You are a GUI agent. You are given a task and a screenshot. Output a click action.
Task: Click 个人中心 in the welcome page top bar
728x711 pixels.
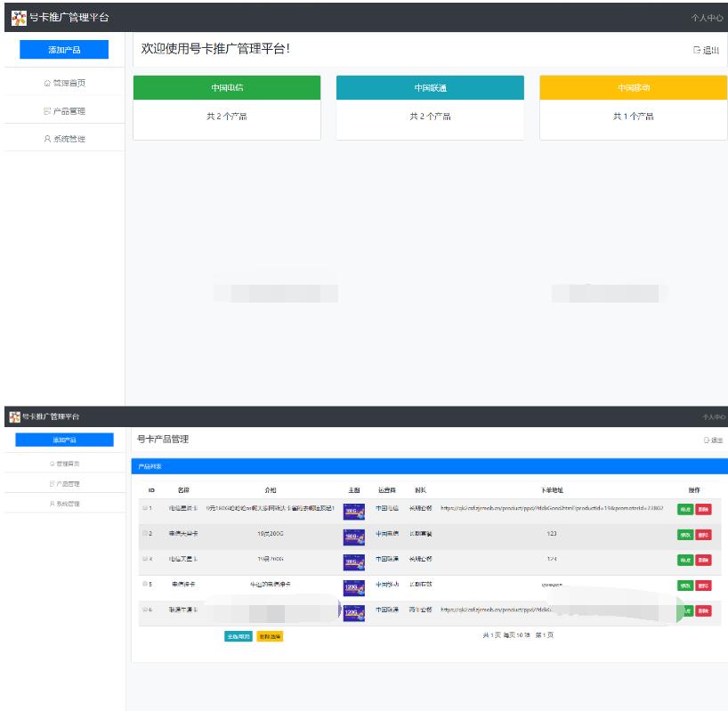[x=707, y=18]
